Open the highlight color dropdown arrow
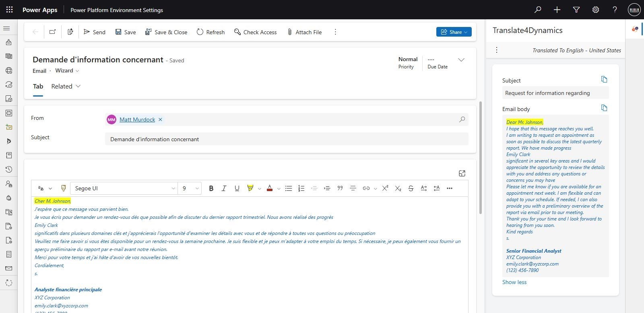This screenshot has height=313, width=644. click(x=259, y=189)
